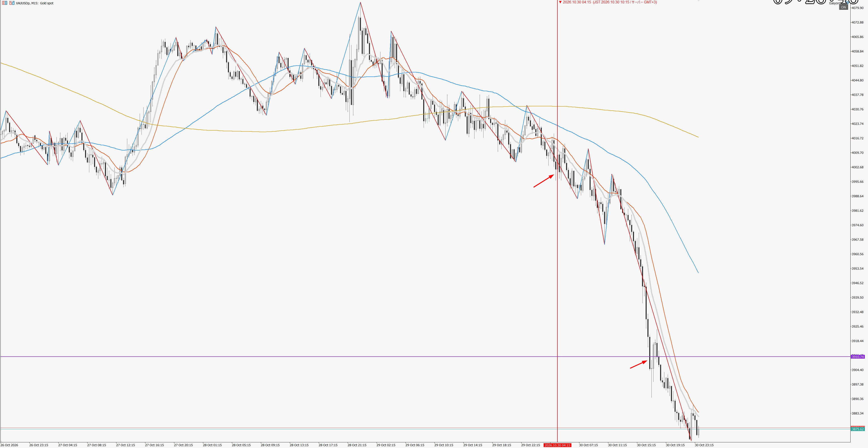868x448 pixels.
Task: Click the 4030.76 price scale label
Action: pyautogui.click(x=858, y=109)
